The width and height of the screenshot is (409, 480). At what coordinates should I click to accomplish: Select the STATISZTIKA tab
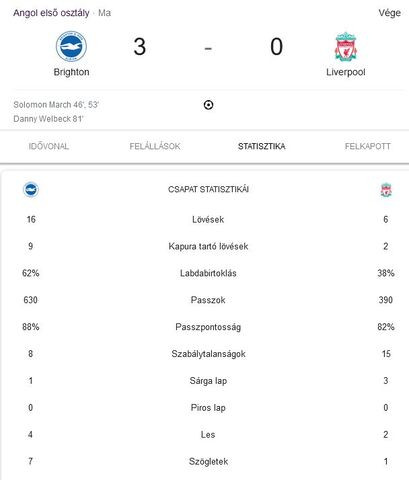pos(262,146)
